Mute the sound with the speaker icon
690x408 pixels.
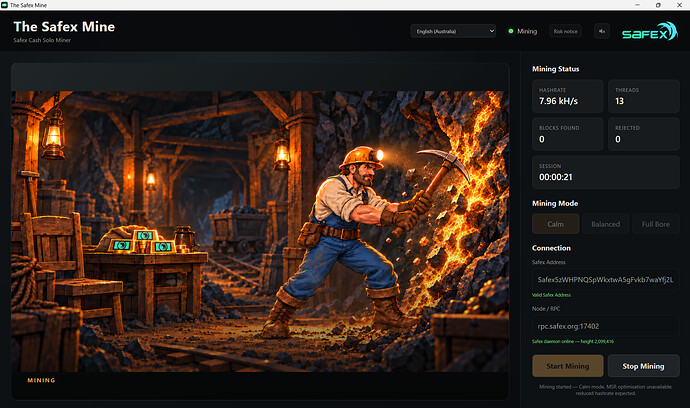pyautogui.click(x=602, y=31)
